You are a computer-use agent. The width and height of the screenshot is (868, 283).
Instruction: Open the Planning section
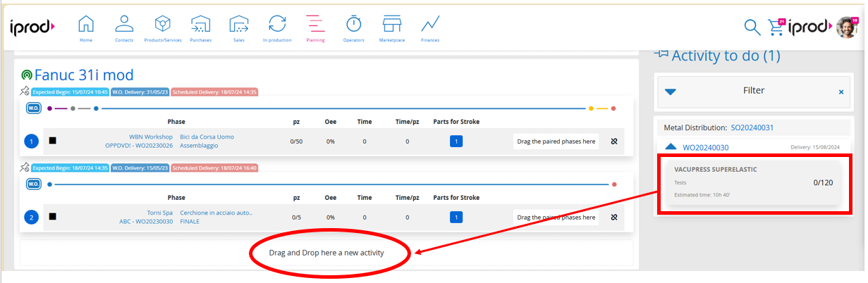(x=315, y=28)
